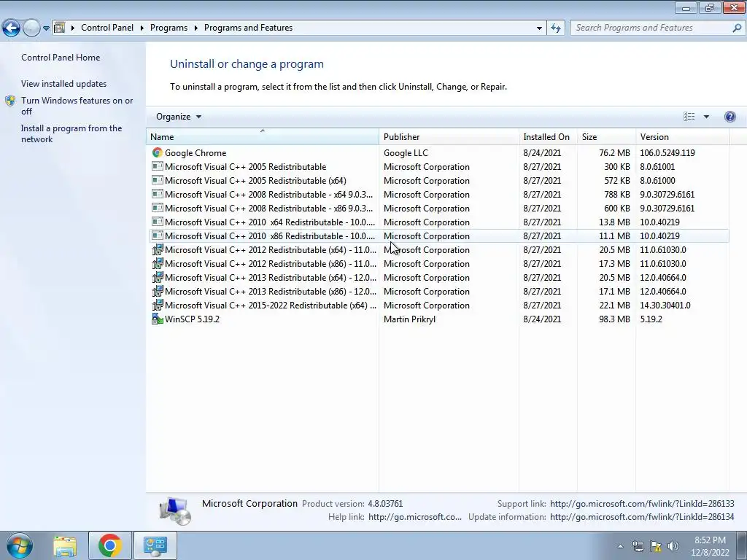Click the truncated Help link URL
The height and width of the screenshot is (560, 747).
point(415,517)
